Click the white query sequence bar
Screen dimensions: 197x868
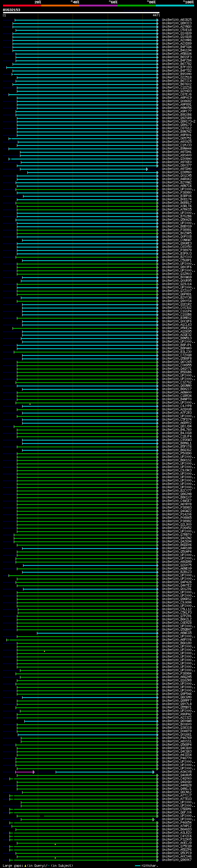[x=81, y=12]
